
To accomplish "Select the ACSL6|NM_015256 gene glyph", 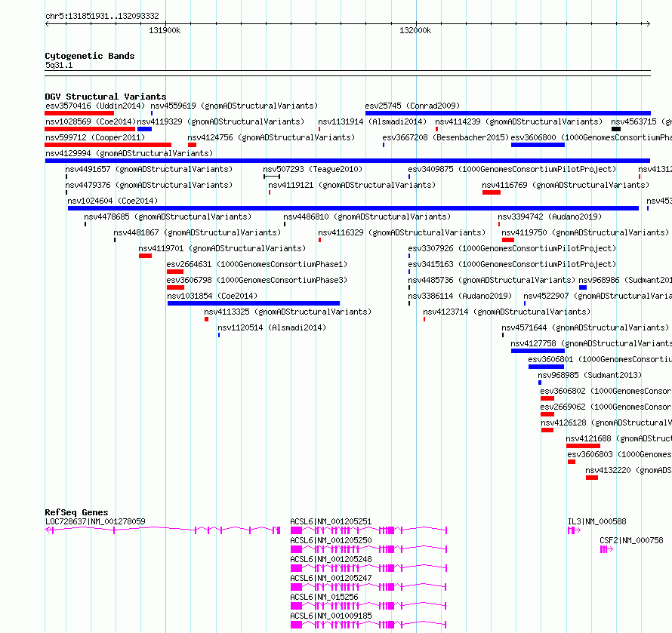I will (x=368, y=606).
